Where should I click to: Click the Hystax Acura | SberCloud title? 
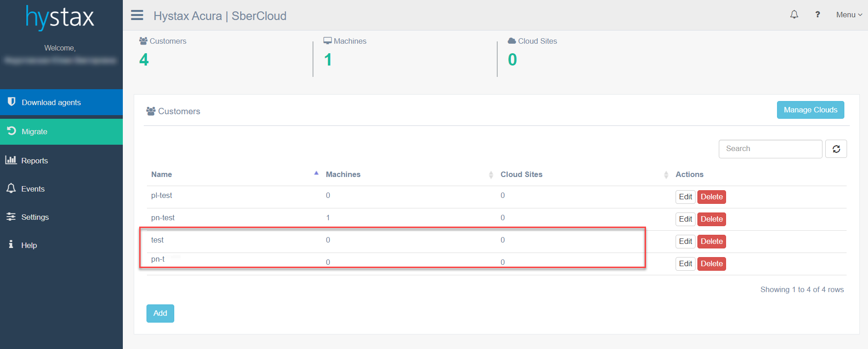[220, 16]
